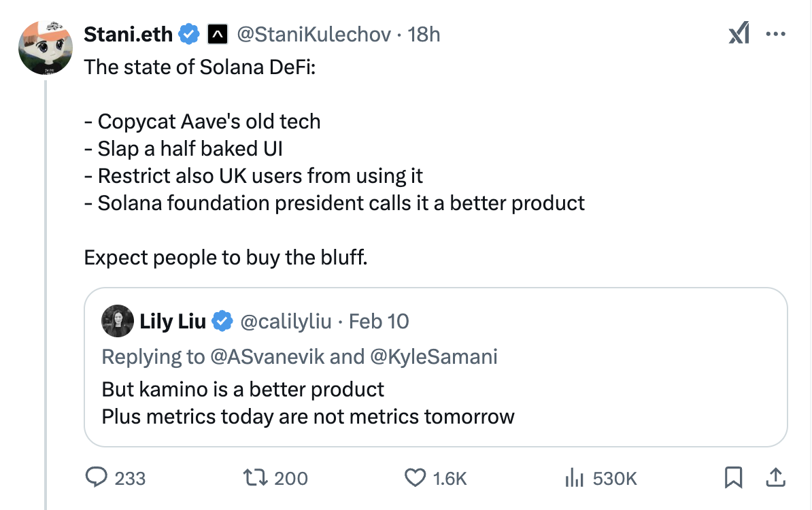Click the black affiliate badge near Stani.eth
The image size is (812, 510).
coord(216,34)
